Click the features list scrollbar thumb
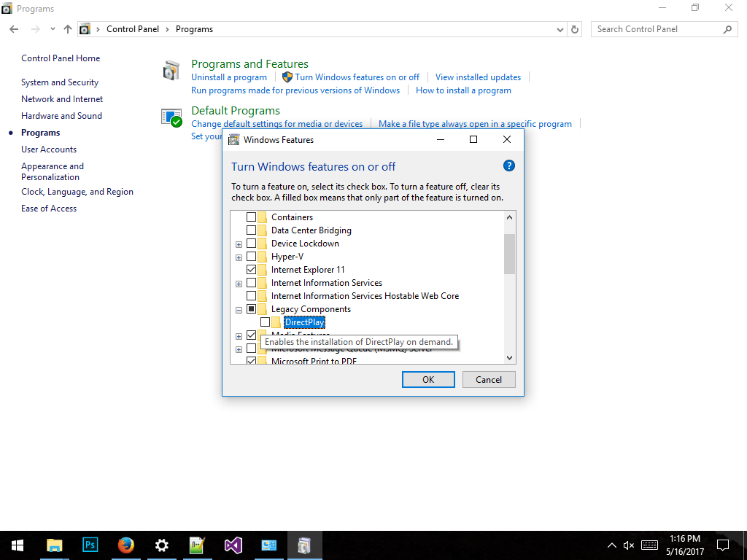Screen dimensions: 747x560 click(x=509, y=254)
